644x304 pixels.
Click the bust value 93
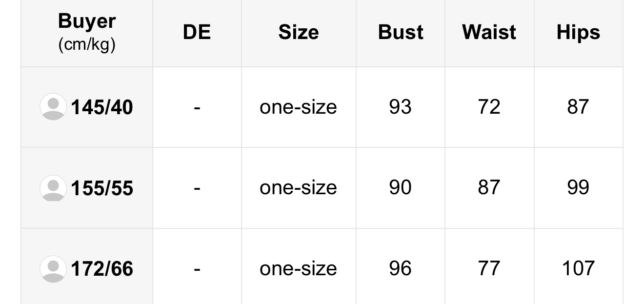pyautogui.click(x=401, y=107)
